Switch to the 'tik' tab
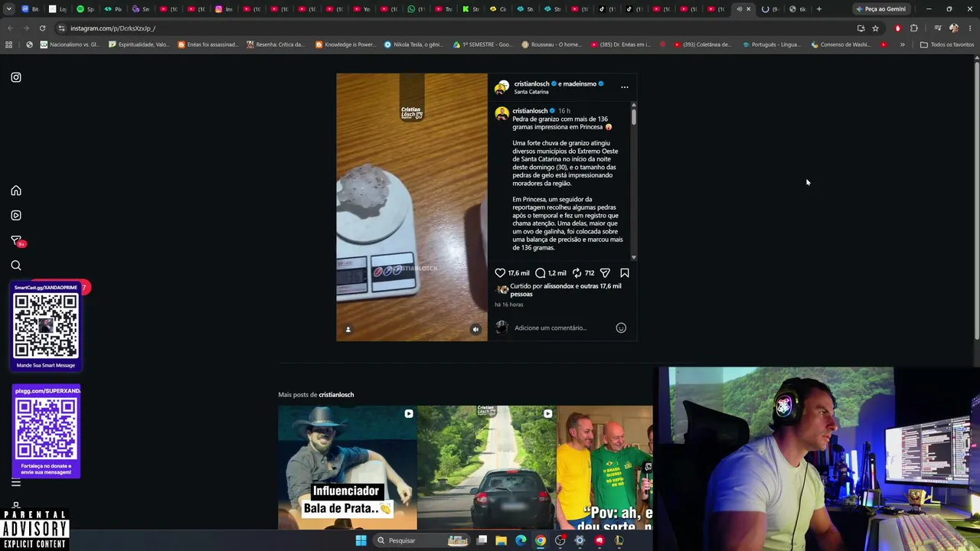Screen dimensions: 980x551 [x=798, y=9]
